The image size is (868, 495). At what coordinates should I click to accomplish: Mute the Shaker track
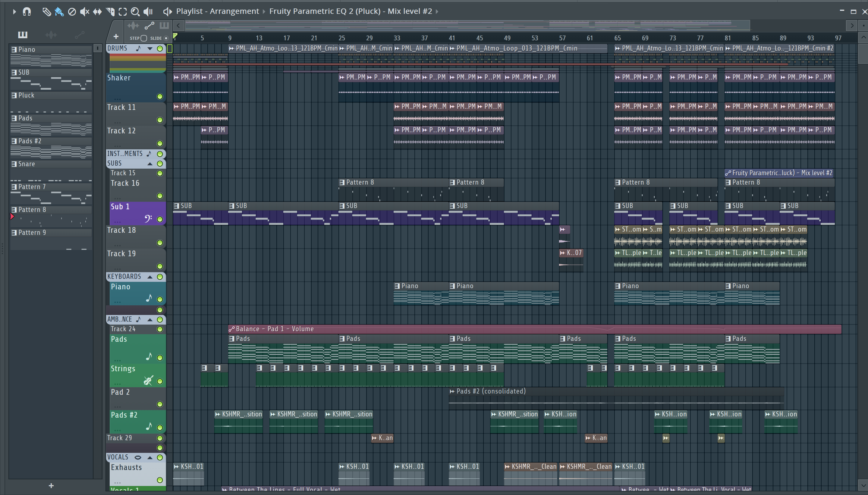[159, 96]
